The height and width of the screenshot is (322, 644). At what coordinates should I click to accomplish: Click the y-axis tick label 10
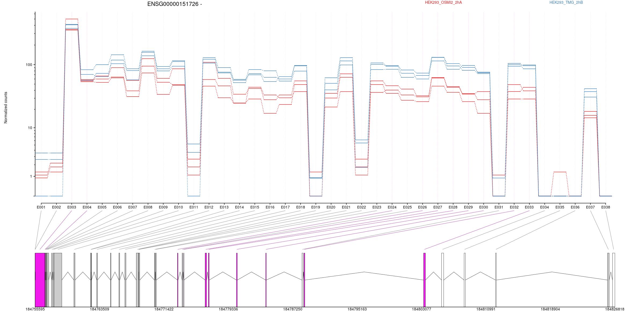30,128
